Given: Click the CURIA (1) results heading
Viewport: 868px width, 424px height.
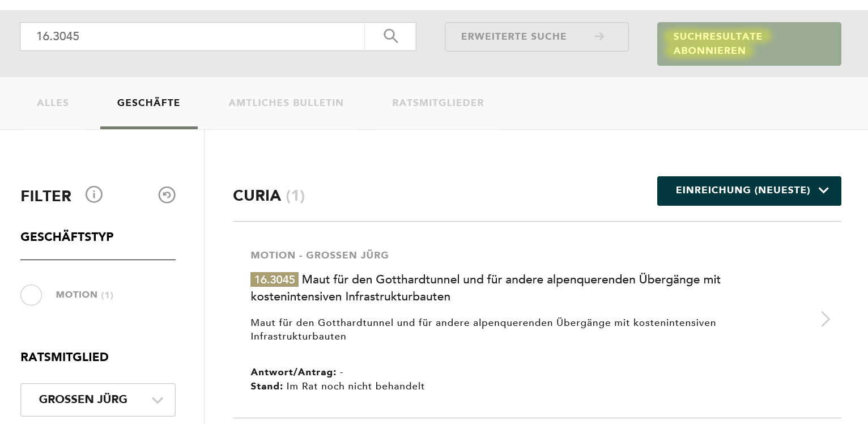Looking at the screenshot, I should pos(269,196).
